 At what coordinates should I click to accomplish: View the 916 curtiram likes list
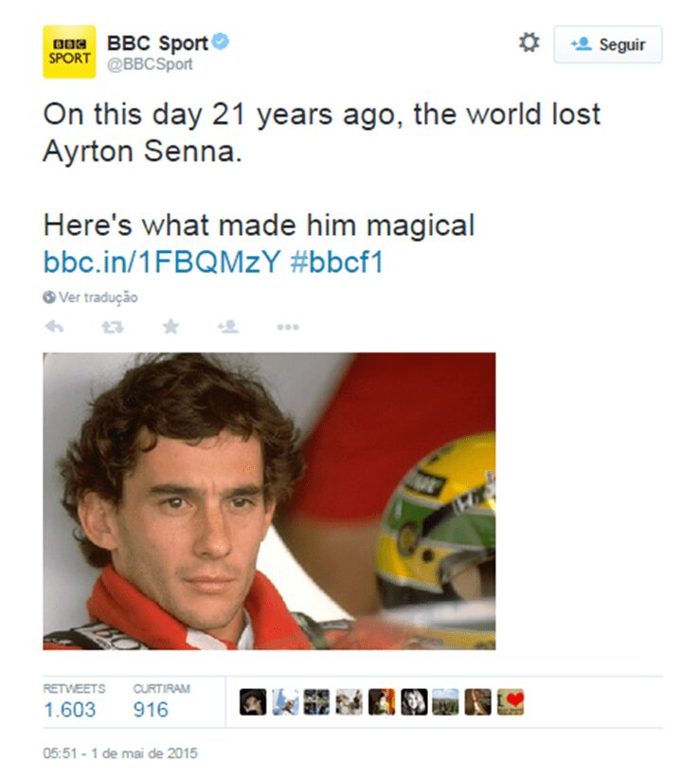(151, 709)
